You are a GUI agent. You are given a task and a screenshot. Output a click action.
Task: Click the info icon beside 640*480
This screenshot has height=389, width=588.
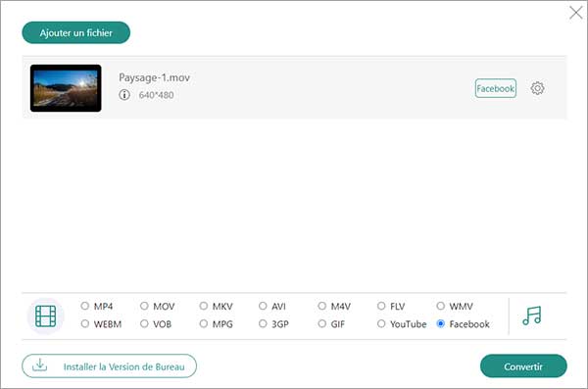point(124,95)
